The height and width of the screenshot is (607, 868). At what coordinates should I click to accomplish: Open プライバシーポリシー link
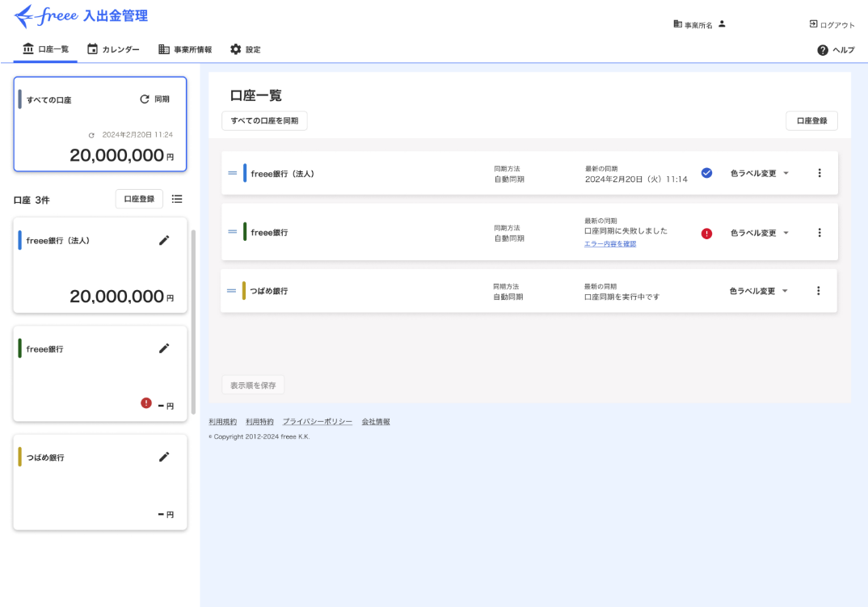pyautogui.click(x=317, y=421)
